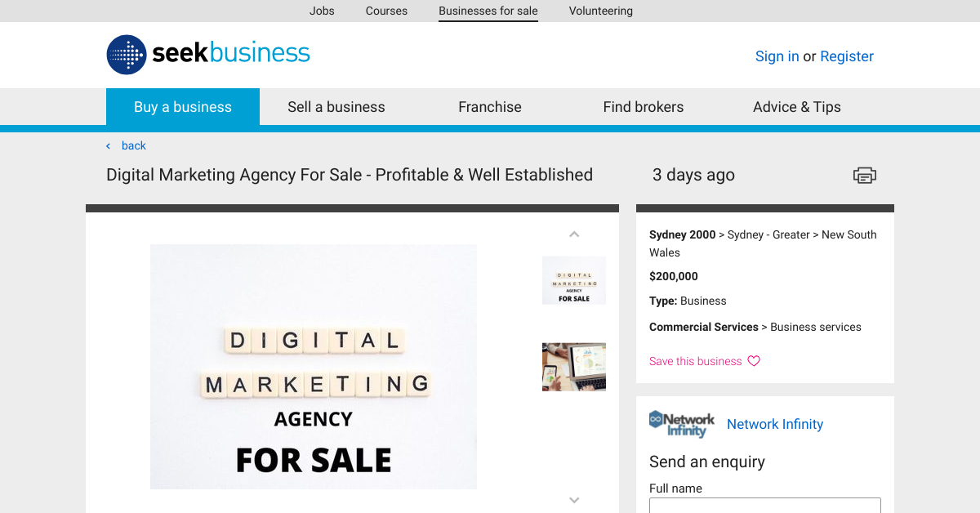The image size is (980, 513).
Task: Open the laptop analytics photo thumbnail
Action: click(x=574, y=366)
